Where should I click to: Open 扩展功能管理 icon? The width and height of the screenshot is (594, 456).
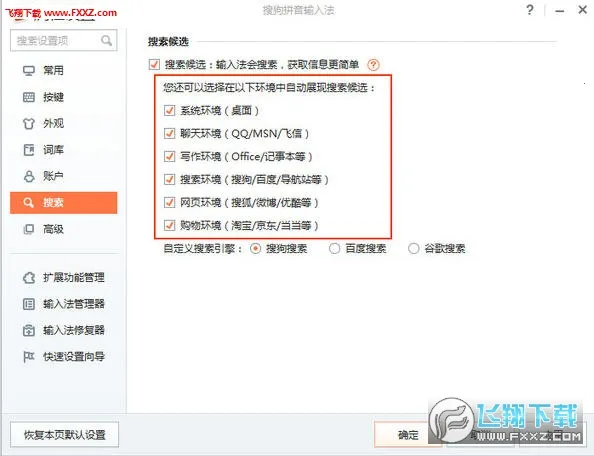point(29,278)
